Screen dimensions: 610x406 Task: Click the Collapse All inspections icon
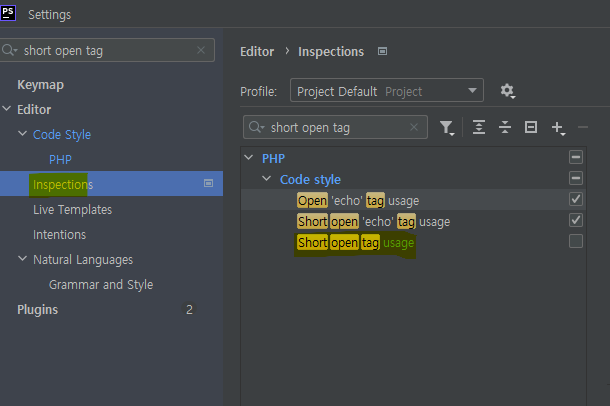coord(505,127)
